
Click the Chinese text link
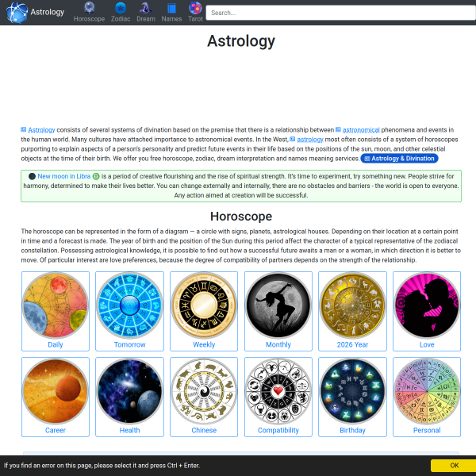204,430
